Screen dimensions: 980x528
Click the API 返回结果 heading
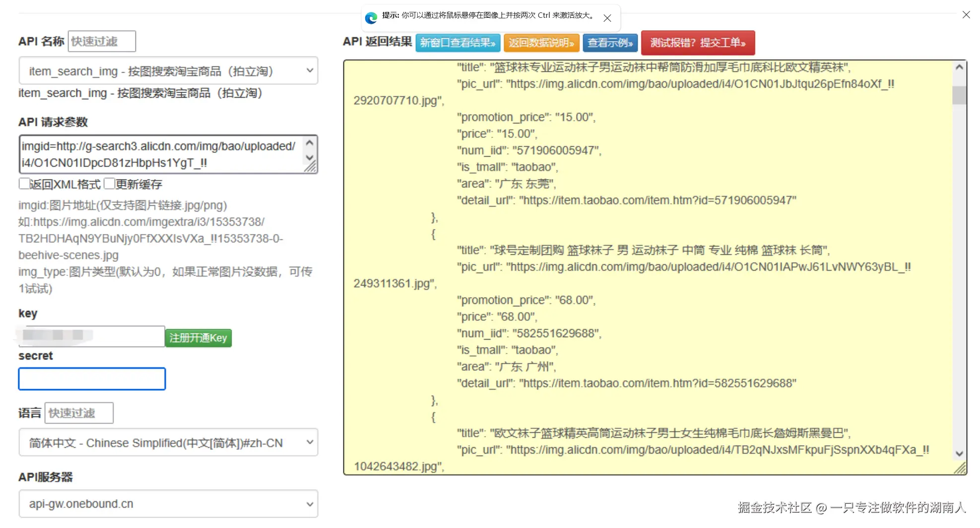click(x=377, y=42)
